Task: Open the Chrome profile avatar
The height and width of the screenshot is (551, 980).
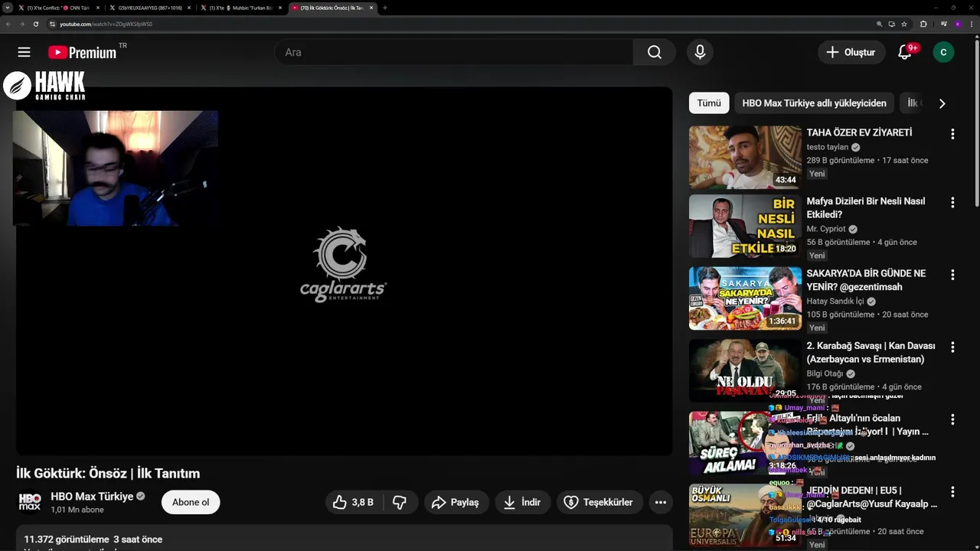Action: 958,24
